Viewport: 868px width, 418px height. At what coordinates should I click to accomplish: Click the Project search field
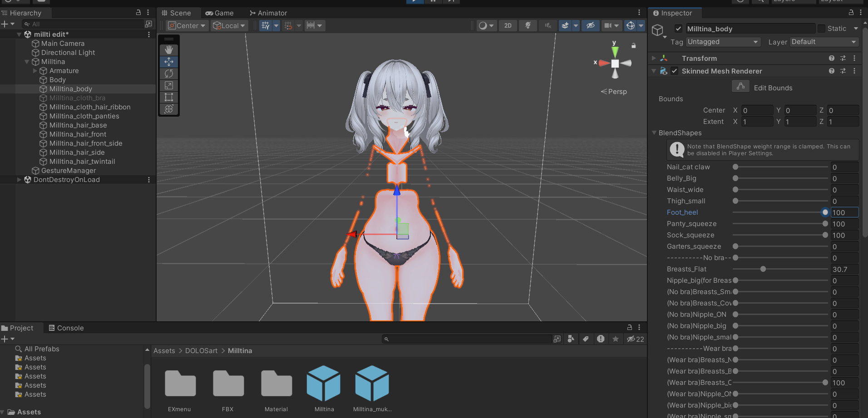point(468,339)
